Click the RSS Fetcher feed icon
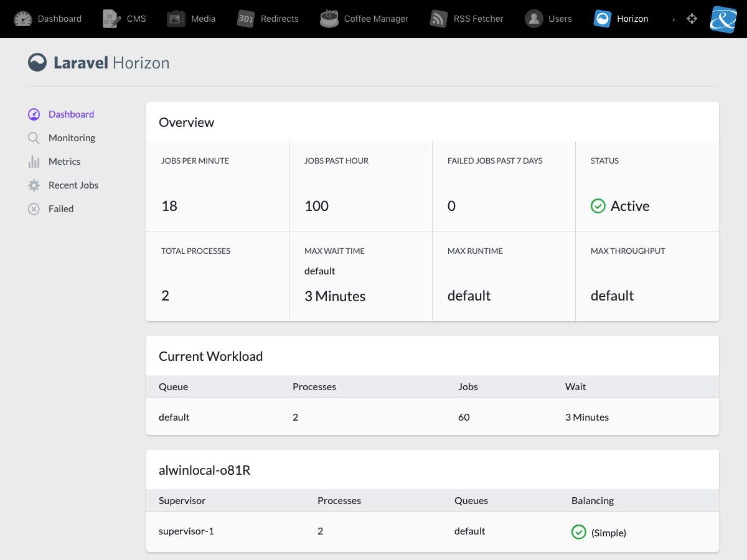The image size is (747, 560). [x=439, y=19]
